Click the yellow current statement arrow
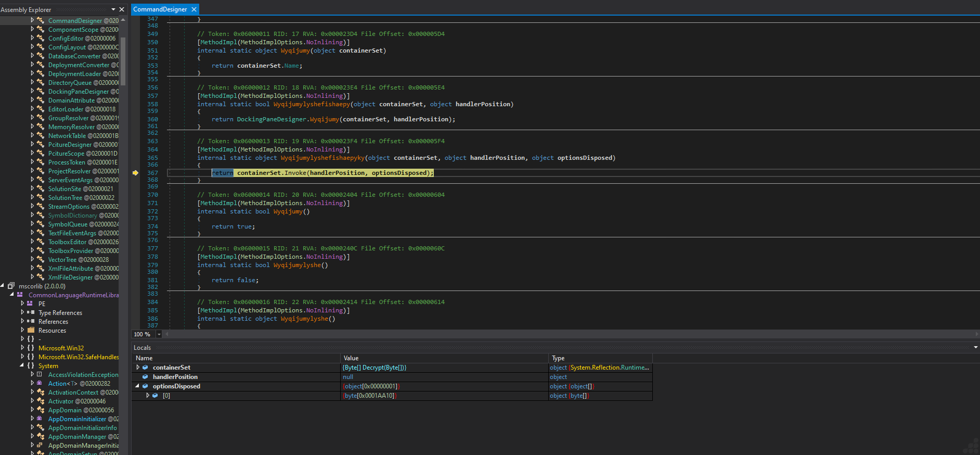 (135, 173)
